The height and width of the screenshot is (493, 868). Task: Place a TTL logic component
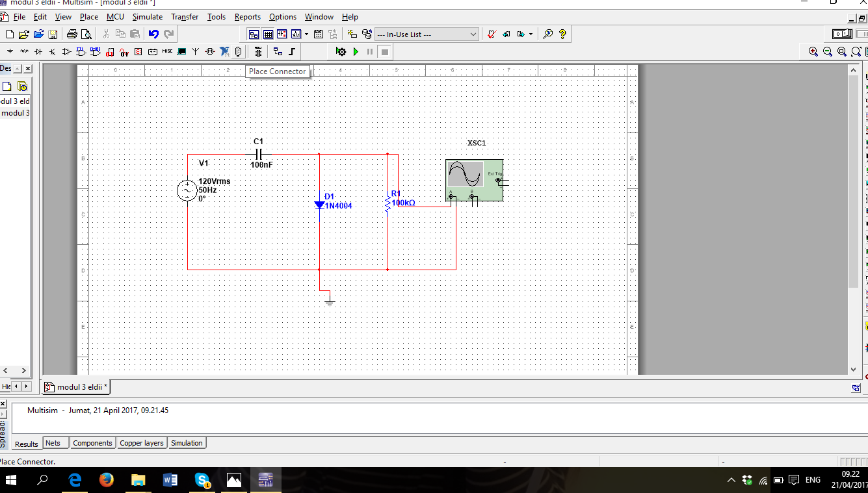81,51
